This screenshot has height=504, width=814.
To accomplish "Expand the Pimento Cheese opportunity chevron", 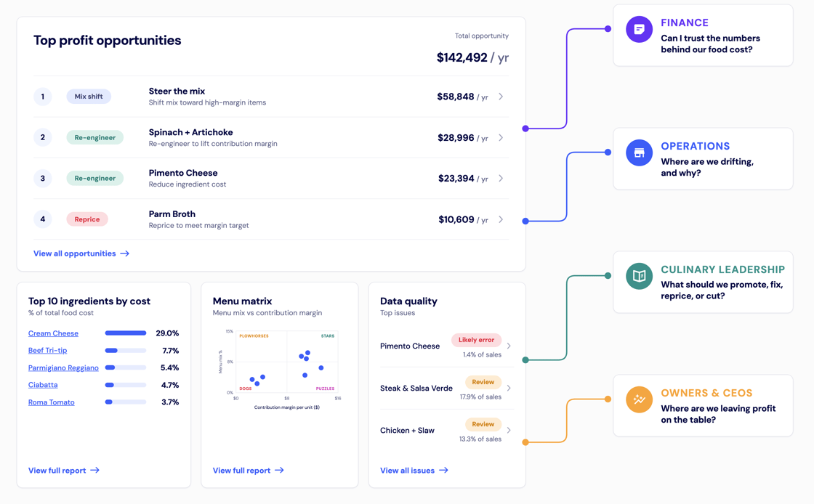I will click(x=501, y=179).
